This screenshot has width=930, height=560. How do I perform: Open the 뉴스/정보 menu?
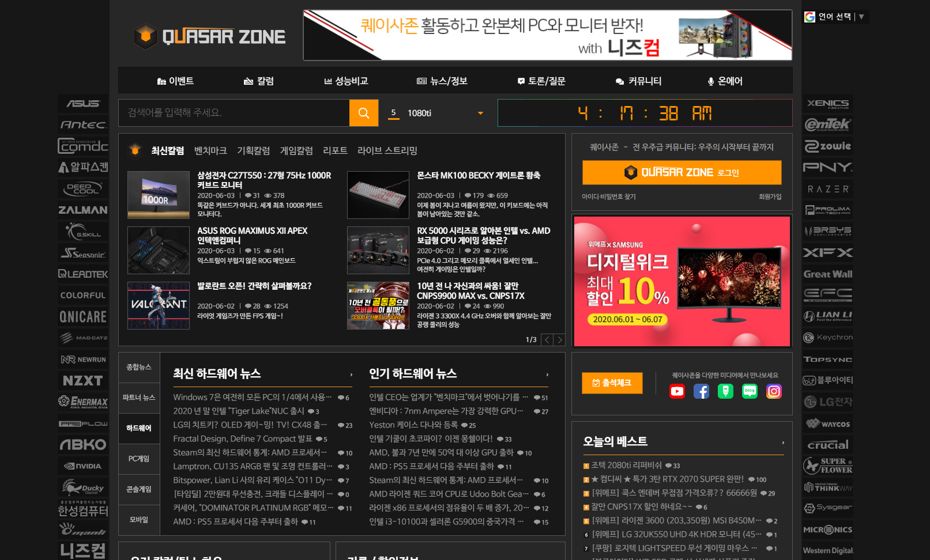point(442,81)
